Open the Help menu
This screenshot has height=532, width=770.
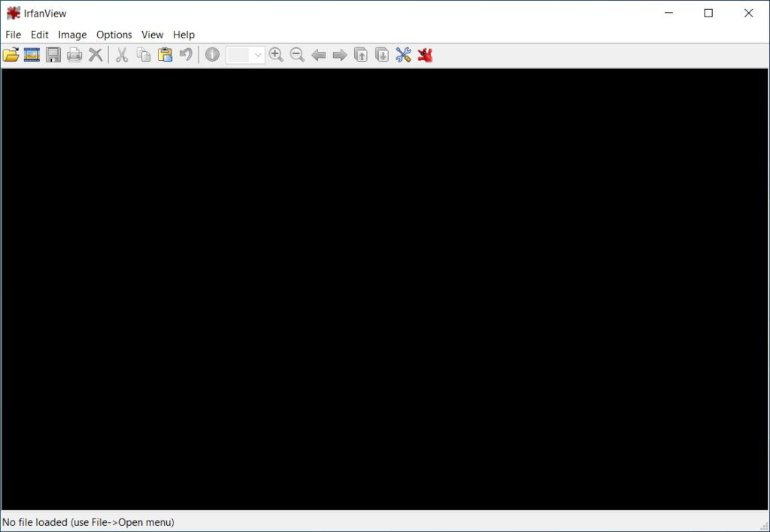pyautogui.click(x=183, y=35)
